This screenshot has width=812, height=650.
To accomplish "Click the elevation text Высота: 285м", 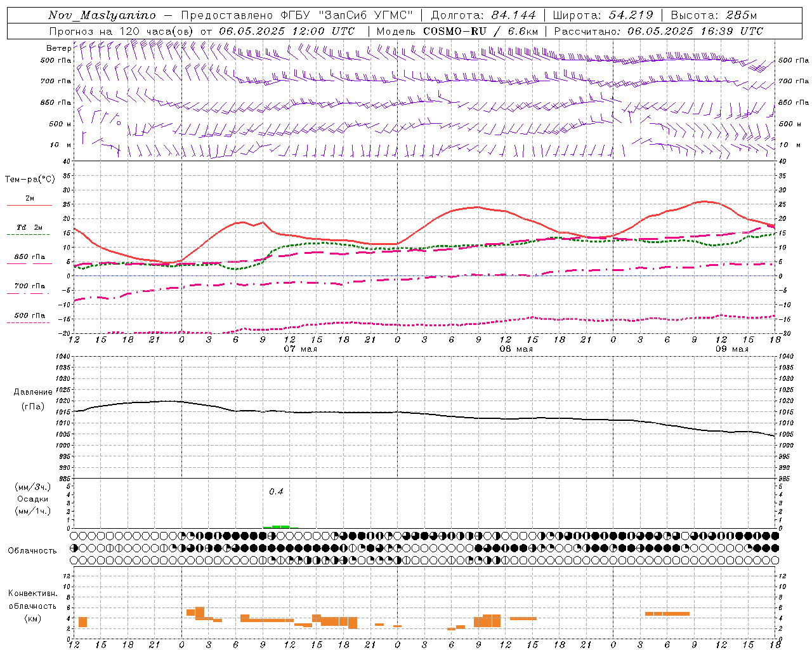I will 714,15.
